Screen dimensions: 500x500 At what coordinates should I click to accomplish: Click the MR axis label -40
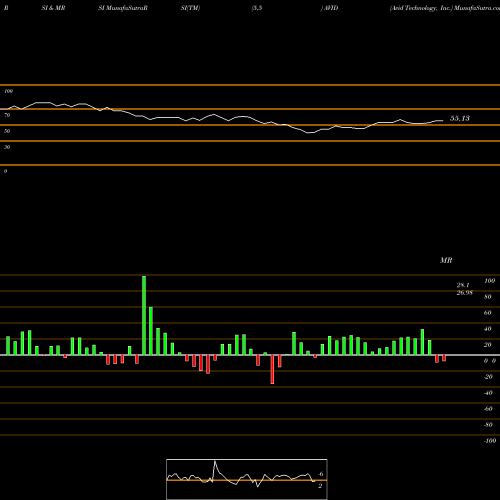tap(488, 393)
